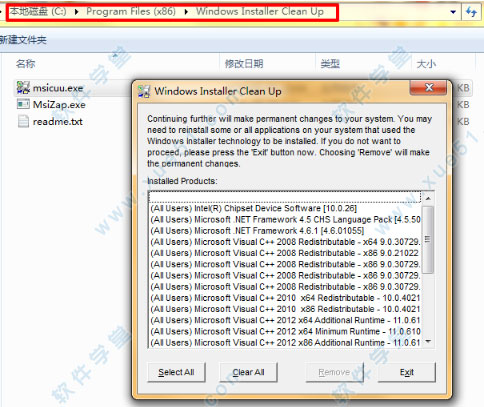Click the product list scrollbar down arrow
The width and height of the screenshot is (484, 407).
tap(428, 341)
